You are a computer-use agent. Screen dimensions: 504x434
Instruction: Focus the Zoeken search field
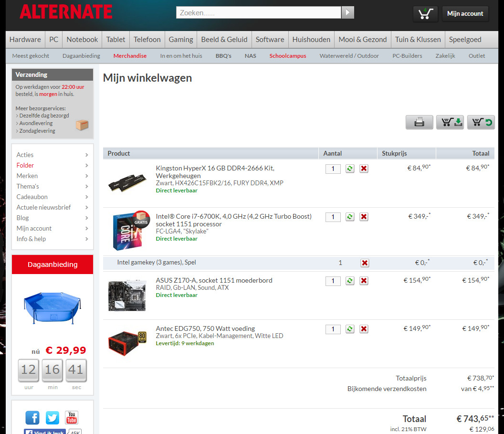[259, 12]
